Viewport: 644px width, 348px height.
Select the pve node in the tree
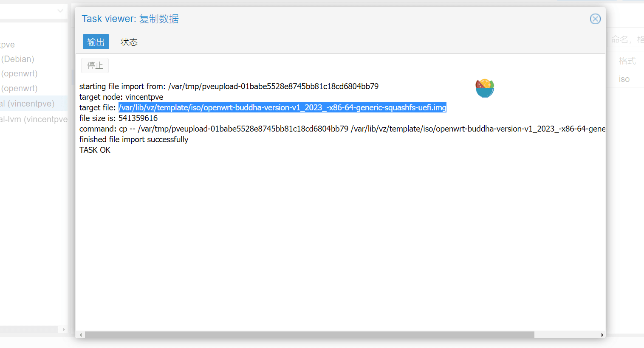point(8,45)
